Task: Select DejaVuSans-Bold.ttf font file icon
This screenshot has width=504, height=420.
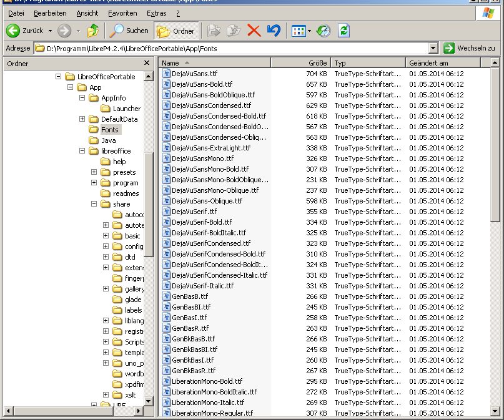Action: pos(166,84)
